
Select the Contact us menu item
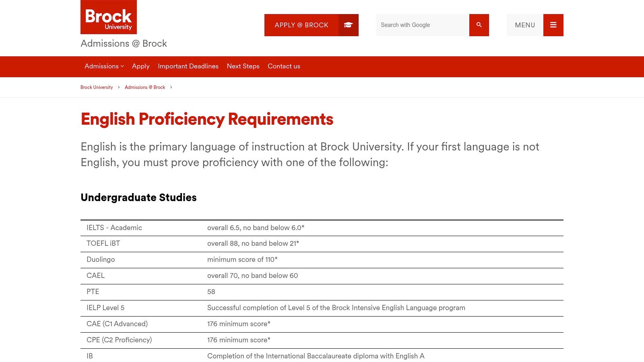[x=284, y=66]
